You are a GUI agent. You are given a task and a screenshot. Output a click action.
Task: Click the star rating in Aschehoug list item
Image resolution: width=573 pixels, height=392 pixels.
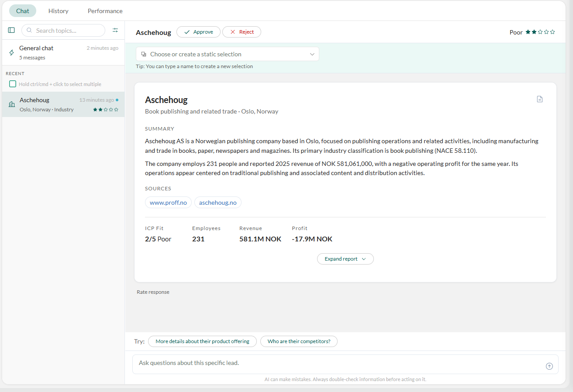click(x=106, y=110)
